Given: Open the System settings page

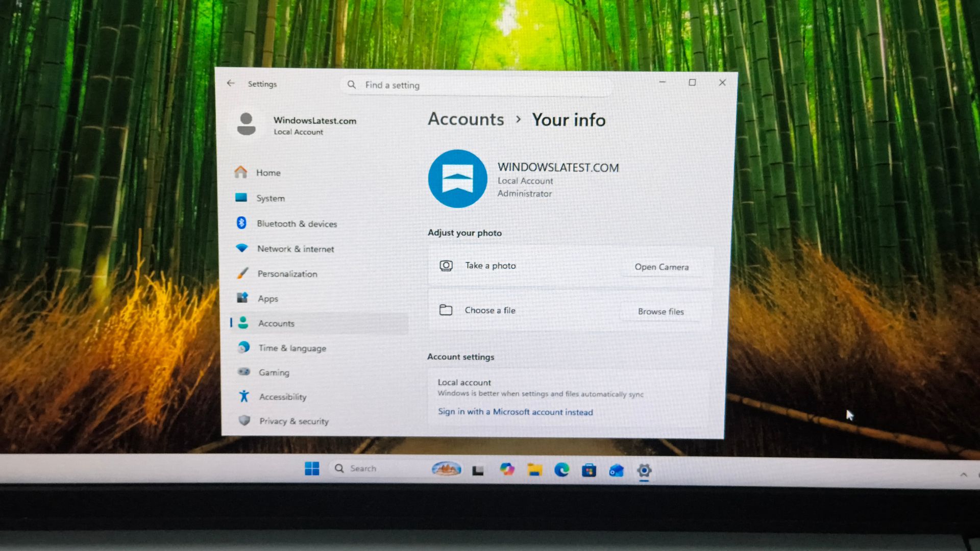Looking at the screenshot, I should point(320,198).
